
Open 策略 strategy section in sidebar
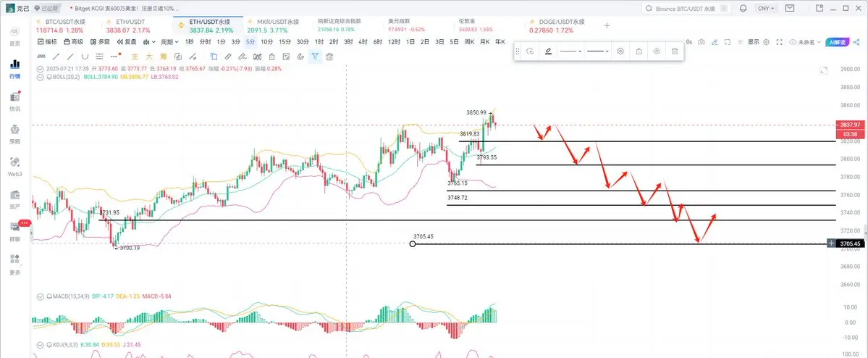15,134
